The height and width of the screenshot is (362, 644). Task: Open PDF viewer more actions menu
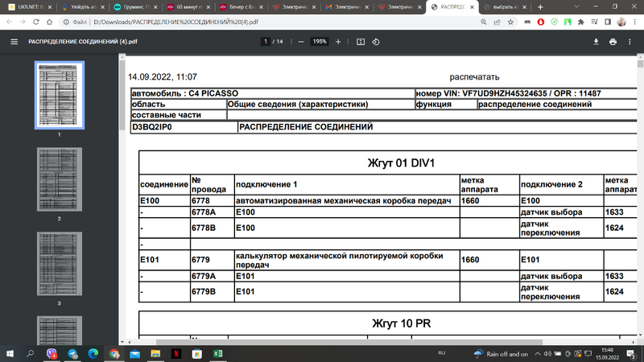(630, 41)
